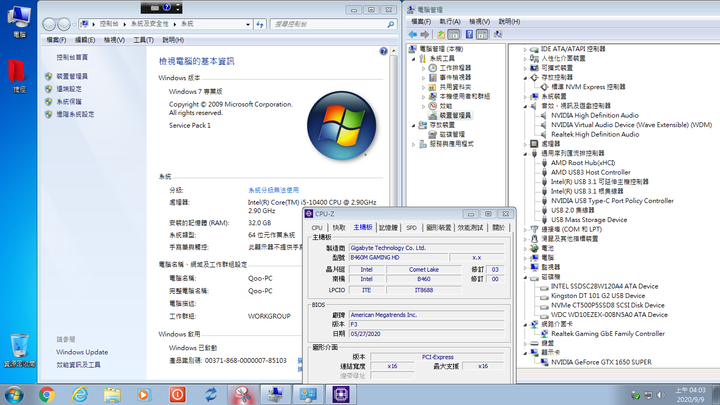Expand Services and Applications tree node

coord(413,144)
